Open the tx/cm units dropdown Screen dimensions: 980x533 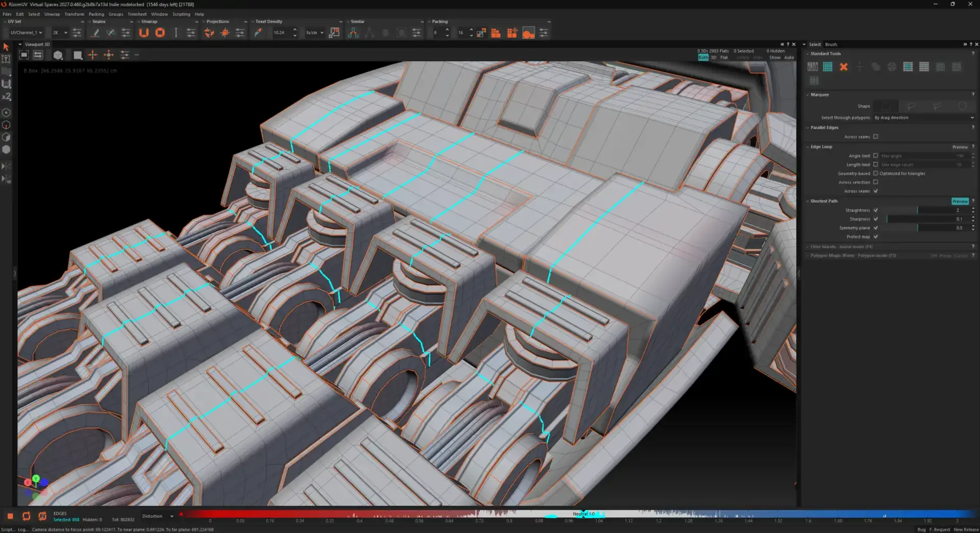pos(314,33)
